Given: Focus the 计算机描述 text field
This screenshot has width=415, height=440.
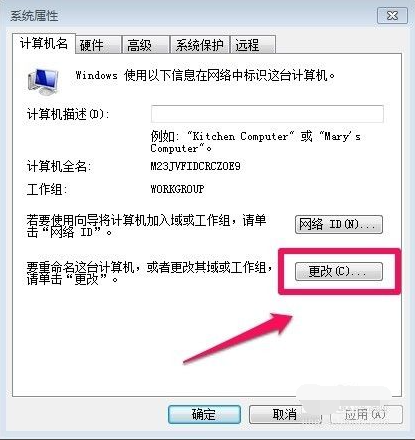Looking at the screenshot, I should pyautogui.click(x=267, y=114).
